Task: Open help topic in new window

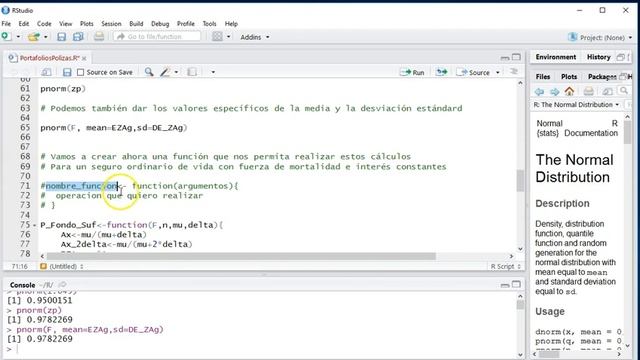Action: coord(608,91)
